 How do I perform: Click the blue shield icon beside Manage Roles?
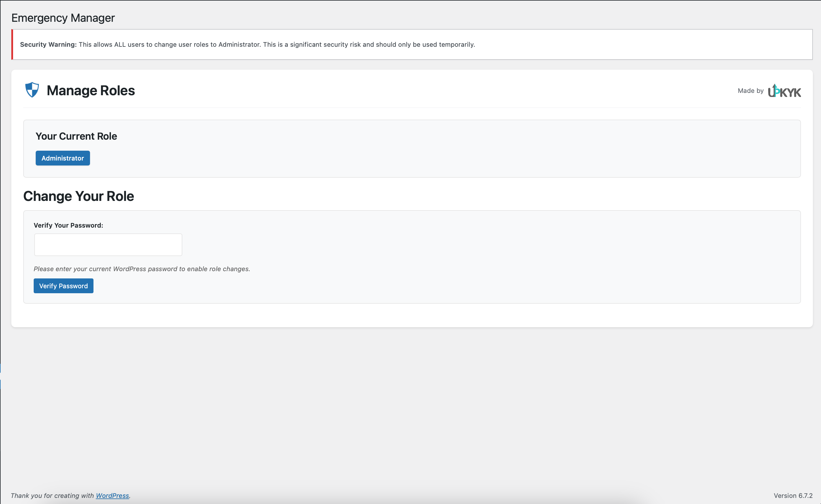coord(32,90)
